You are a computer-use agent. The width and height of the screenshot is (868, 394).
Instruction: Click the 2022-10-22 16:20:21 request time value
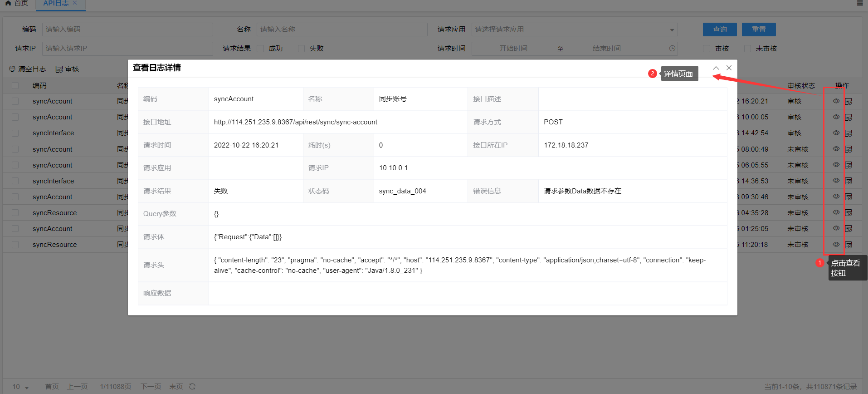[x=246, y=145]
